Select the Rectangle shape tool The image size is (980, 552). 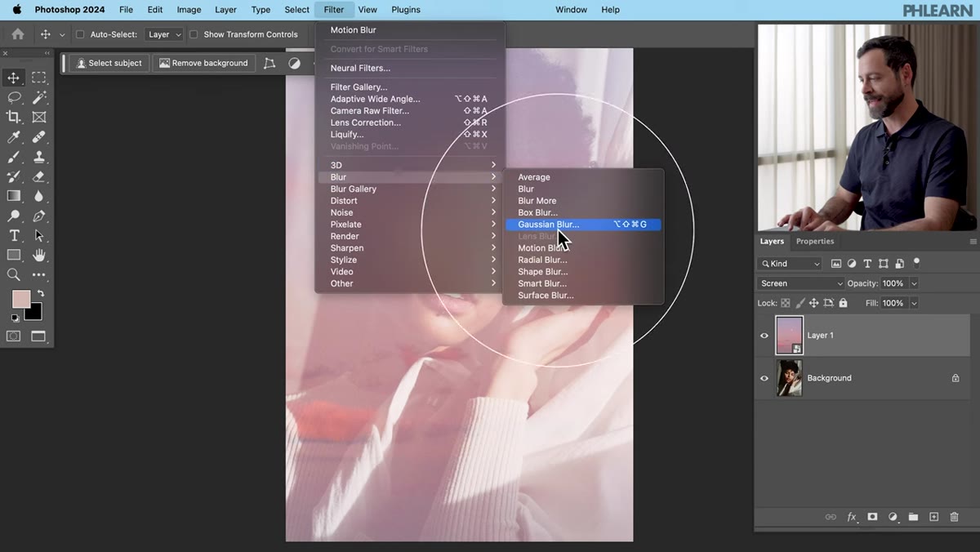(14, 256)
